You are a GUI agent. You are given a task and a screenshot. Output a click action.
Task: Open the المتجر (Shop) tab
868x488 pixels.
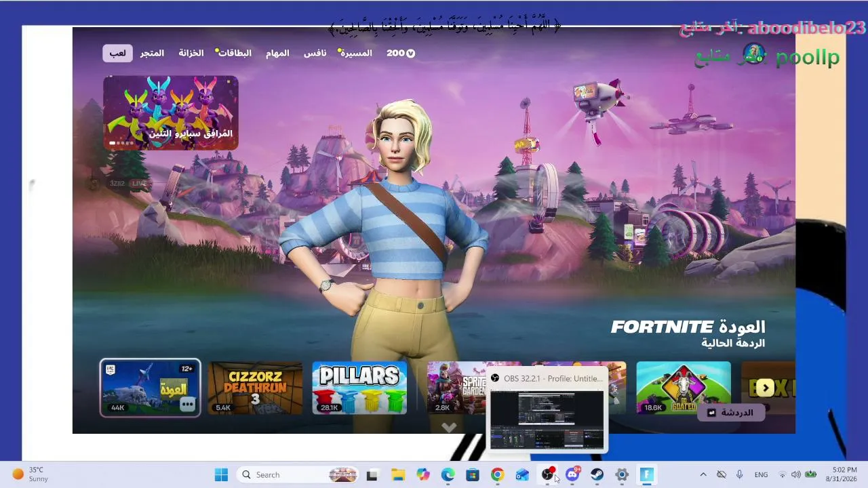(152, 53)
